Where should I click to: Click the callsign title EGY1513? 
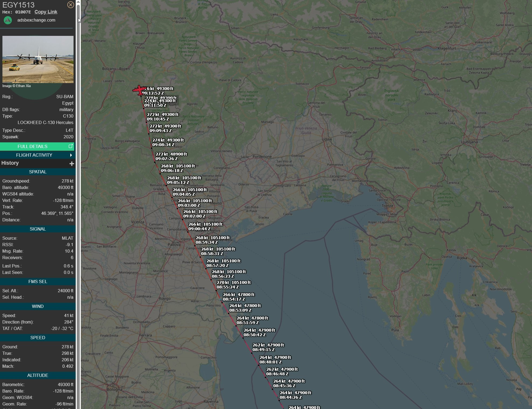click(x=18, y=5)
